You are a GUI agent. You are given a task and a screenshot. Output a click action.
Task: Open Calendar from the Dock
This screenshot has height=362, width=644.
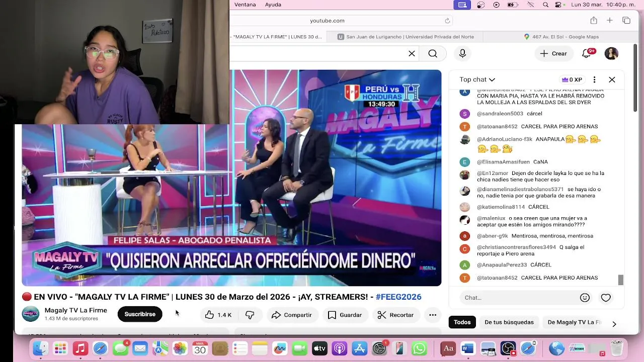coord(200,348)
